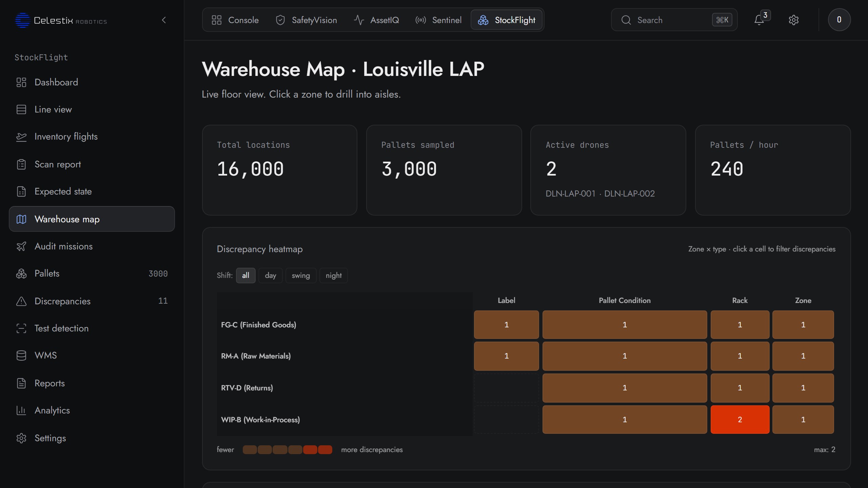Image resolution: width=868 pixels, height=488 pixels.
Task: Click the RTV-D (Returns) zone label
Action: click(x=247, y=388)
